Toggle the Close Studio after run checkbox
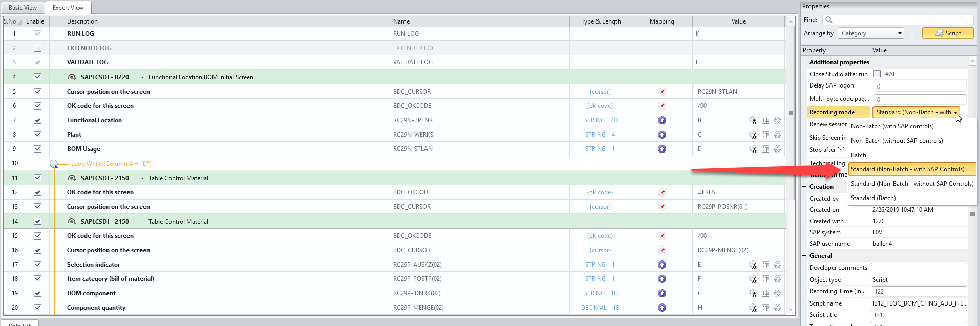This screenshot has height=326, width=980. [877, 74]
